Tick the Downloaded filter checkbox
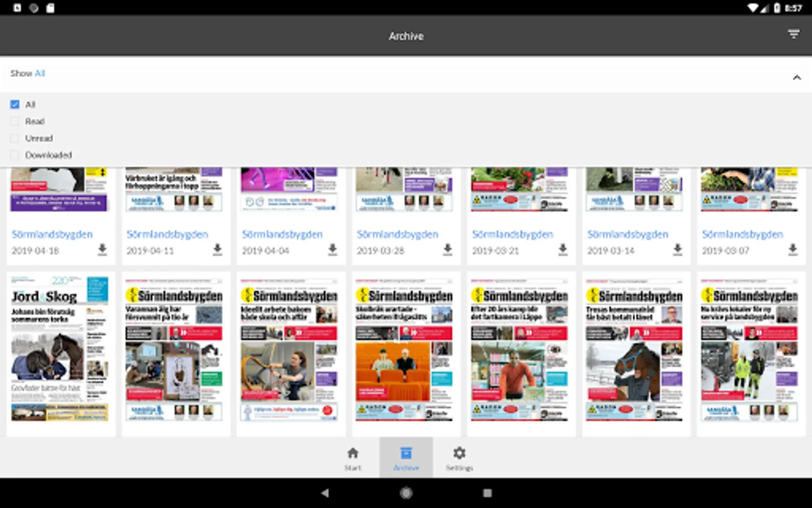Image resolution: width=812 pixels, height=508 pixels. [x=15, y=155]
